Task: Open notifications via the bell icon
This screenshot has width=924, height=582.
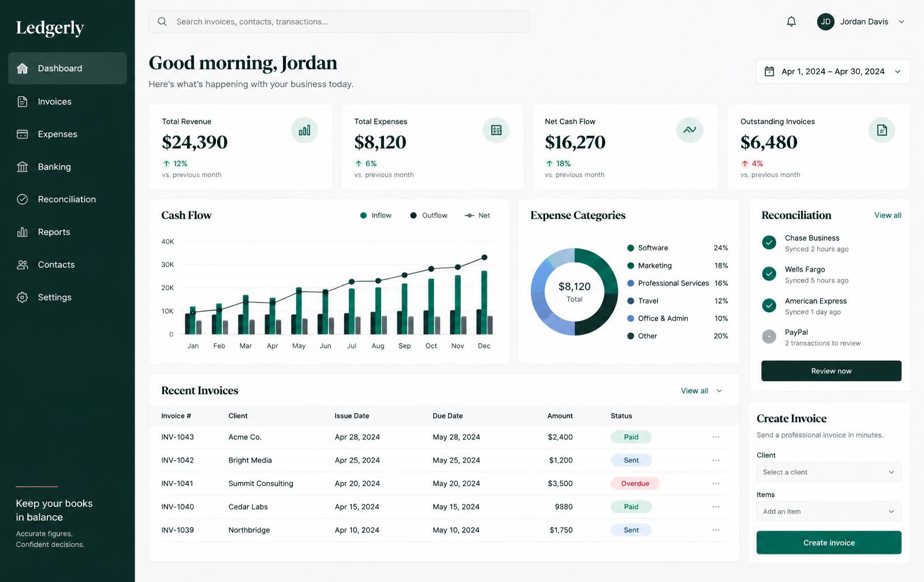Action: click(791, 22)
